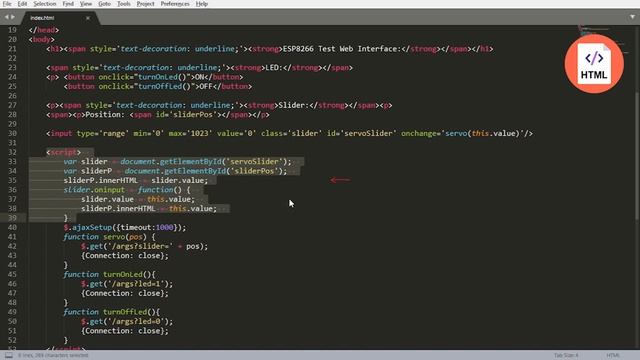This screenshot has width=640, height=360.
Task: Place cursor in 'ESP8266 Test Web Interface:' text
Action: pyautogui.click(x=342, y=49)
